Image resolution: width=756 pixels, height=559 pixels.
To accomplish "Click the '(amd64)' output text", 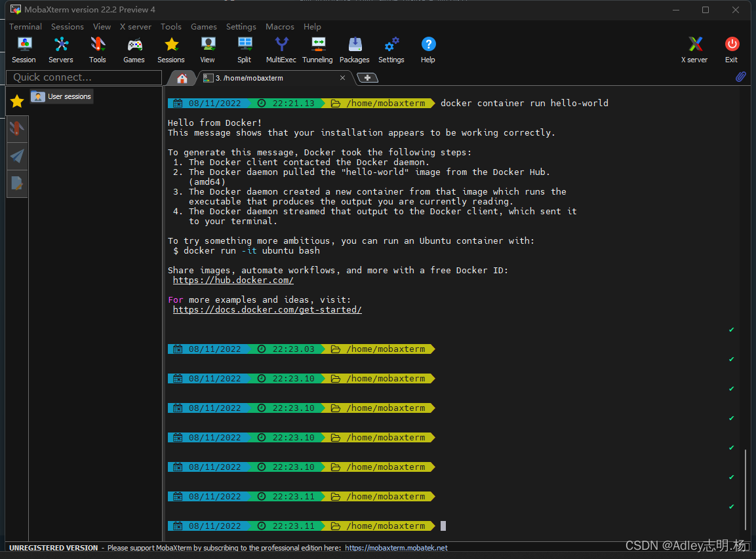I will [x=207, y=182].
